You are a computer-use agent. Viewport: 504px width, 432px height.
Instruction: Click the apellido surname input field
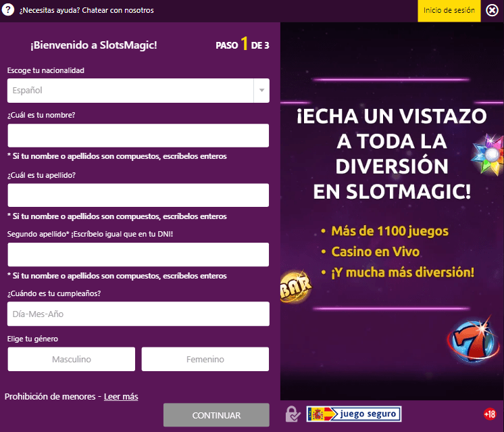click(x=138, y=195)
